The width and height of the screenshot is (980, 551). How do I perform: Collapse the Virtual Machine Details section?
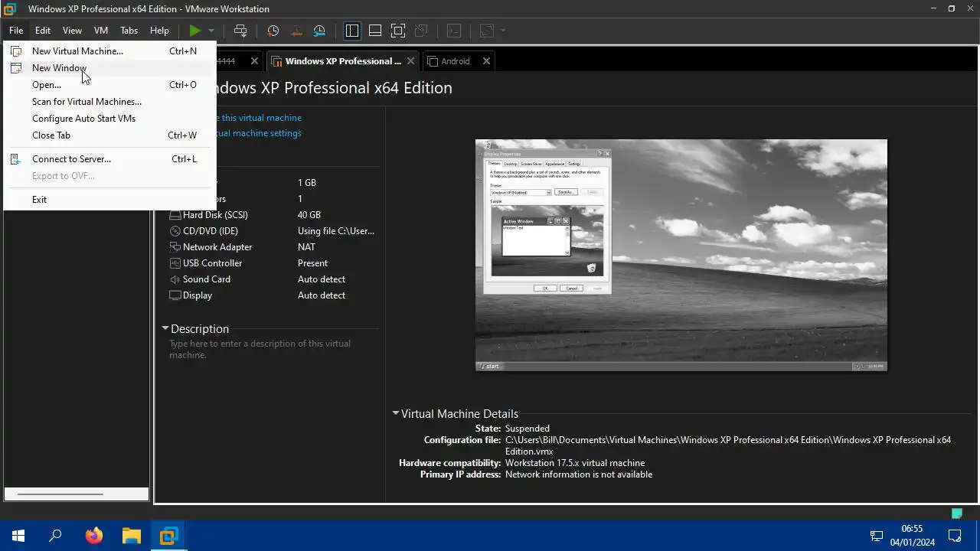(x=396, y=413)
